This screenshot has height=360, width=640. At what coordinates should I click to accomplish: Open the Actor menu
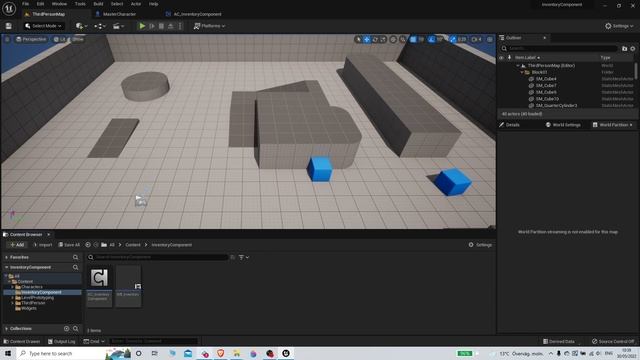pyautogui.click(x=136, y=4)
